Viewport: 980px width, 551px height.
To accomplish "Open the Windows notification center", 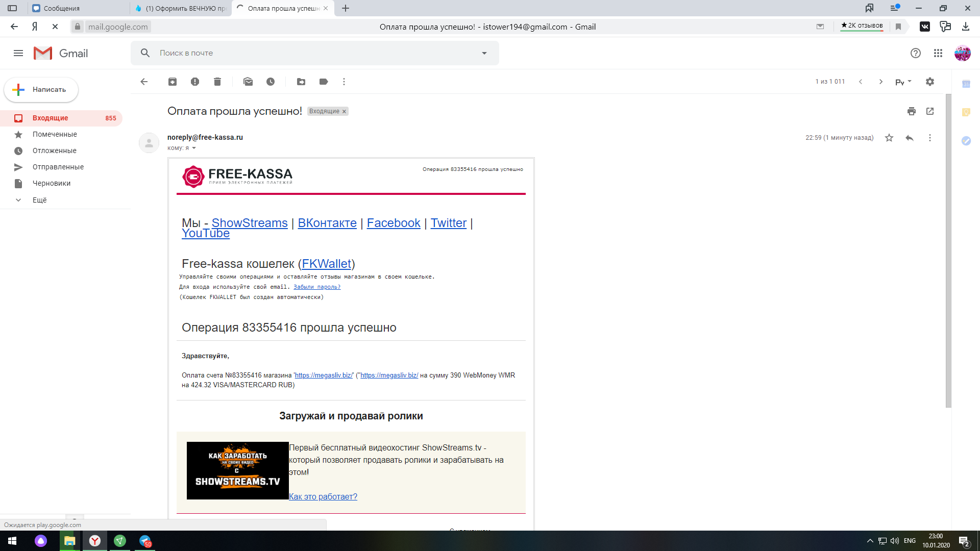I will (964, 541).
